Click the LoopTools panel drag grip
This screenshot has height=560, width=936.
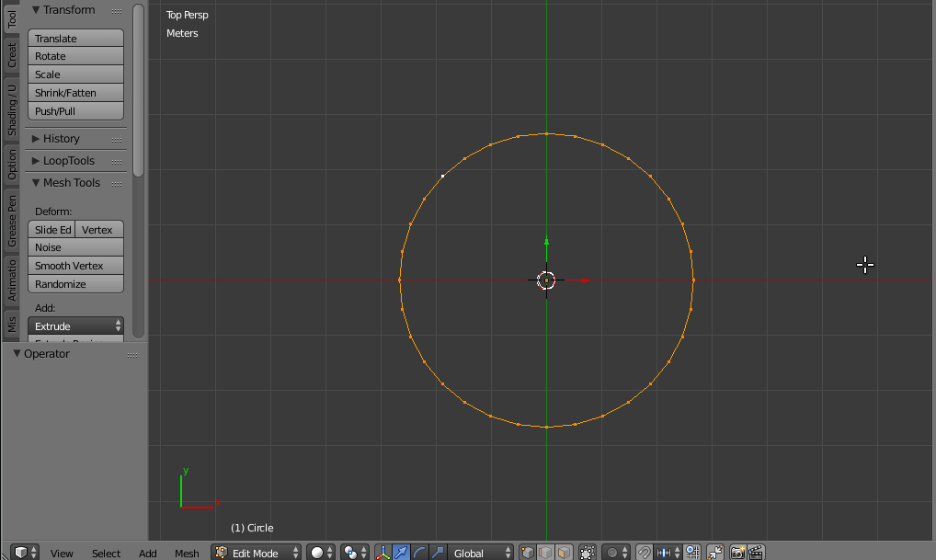click(x=117, y=161)
